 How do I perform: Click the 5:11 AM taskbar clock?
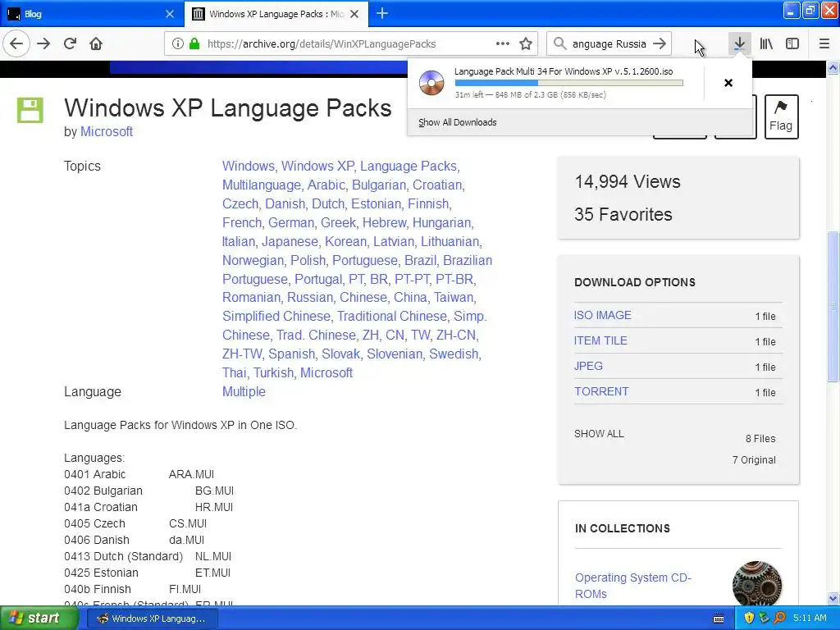pos(810,618)
